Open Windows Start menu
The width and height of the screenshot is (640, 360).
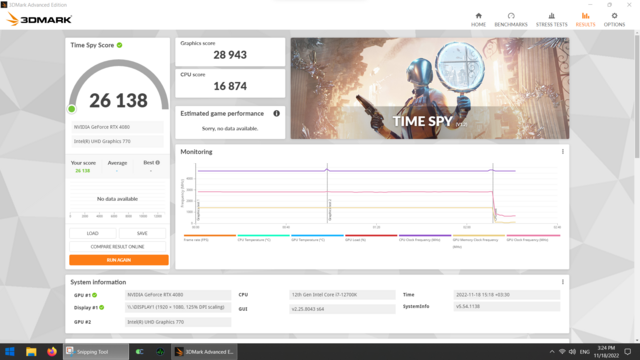[x=9, y=351]
